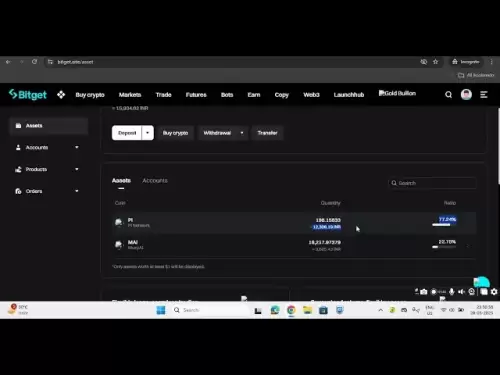Image resolution: width=500 pixels, height=375 pixels.
Task: Click the teal chat support bubble
Action: pyautogui.click(x=481, y=282)
